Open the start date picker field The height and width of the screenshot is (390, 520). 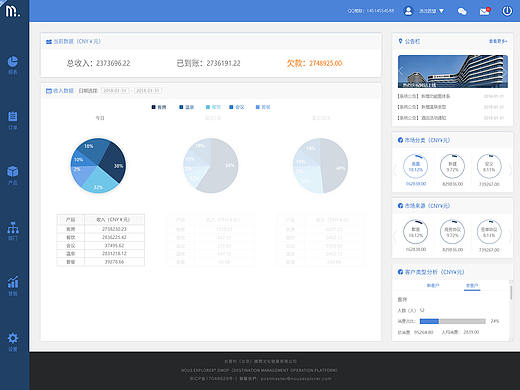click(115, 91)
